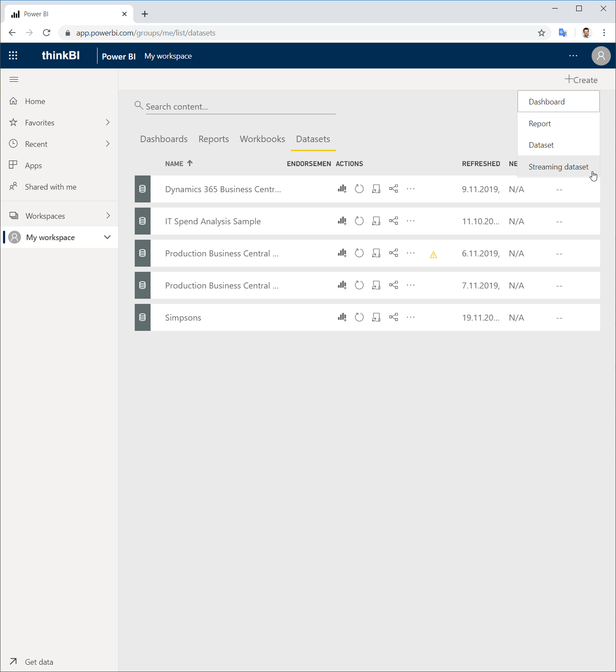
Task: Create report from Simpsons dataset
Action: [342, 317]
